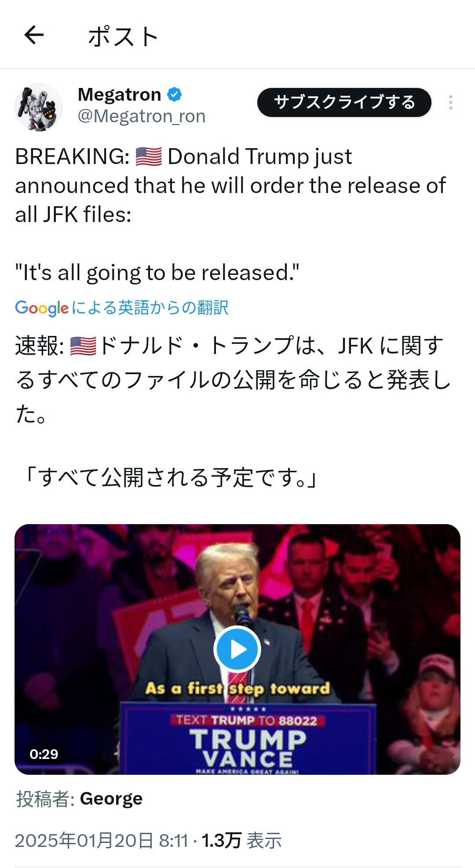Click the サブスクライブする subscribe button
The height and width of the screenshot is (868, 475).
344,102
